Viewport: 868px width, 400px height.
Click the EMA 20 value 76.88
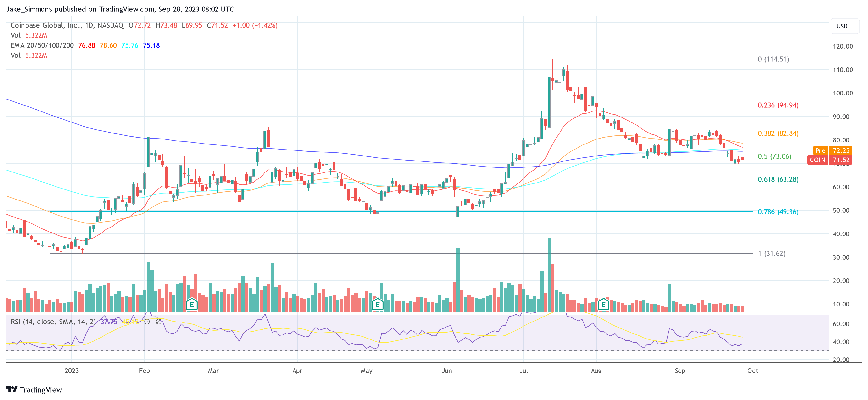(x=87, y=45)
